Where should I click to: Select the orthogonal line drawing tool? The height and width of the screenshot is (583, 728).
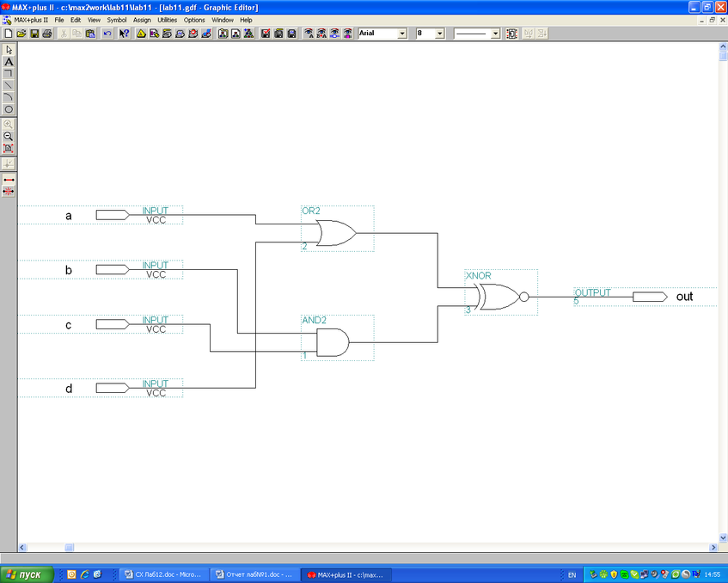(9, 73)
